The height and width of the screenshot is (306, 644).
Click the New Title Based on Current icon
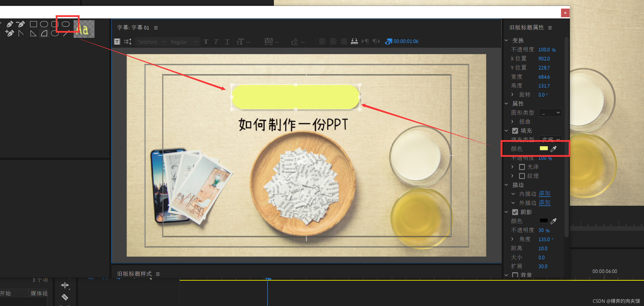pyautogui.click(x=117, y=42)
